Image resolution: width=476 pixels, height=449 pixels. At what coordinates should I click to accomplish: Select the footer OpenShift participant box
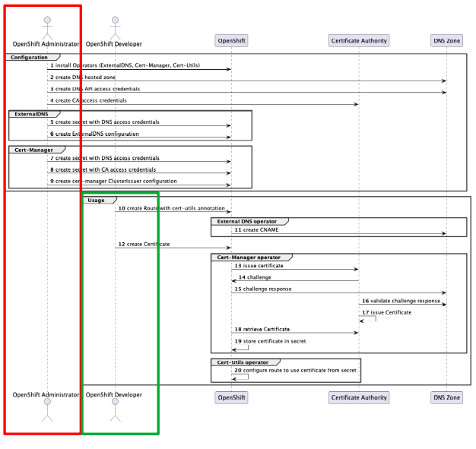pyautogui.click(x=231, y=397)
